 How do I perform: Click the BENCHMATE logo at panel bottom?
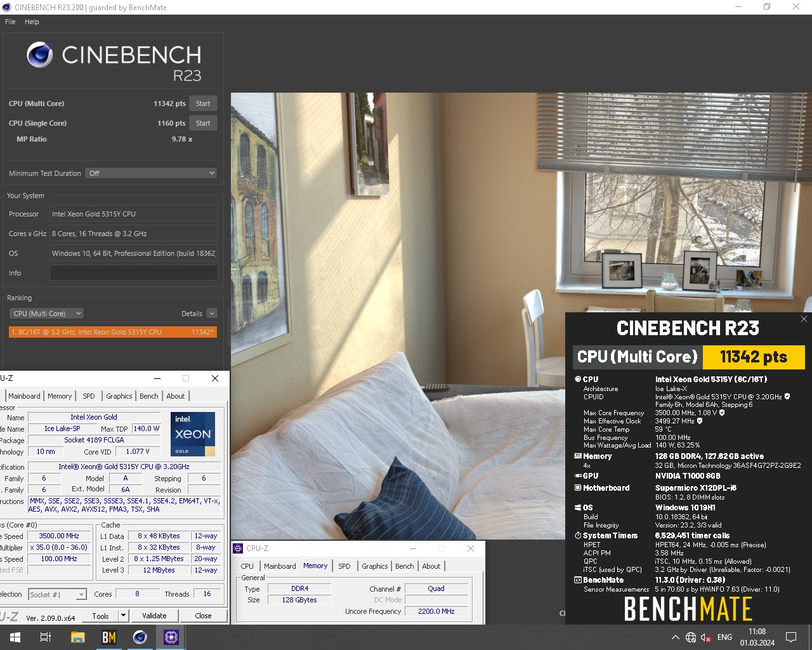(688, 609)
